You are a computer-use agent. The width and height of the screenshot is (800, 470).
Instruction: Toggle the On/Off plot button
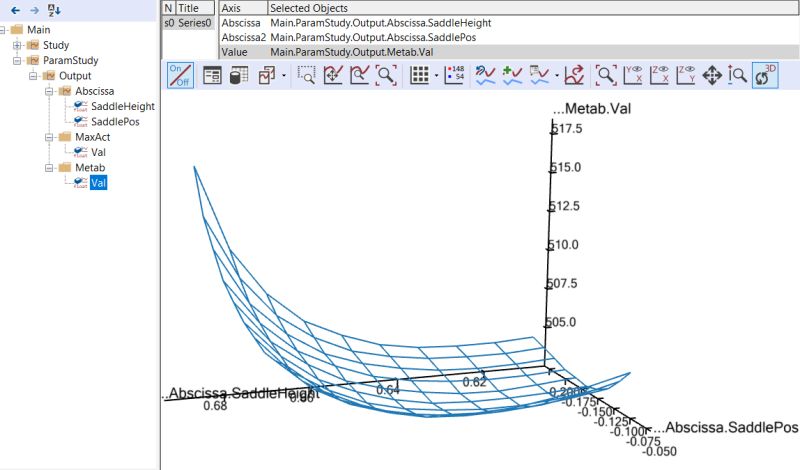(x=180, y=76)
